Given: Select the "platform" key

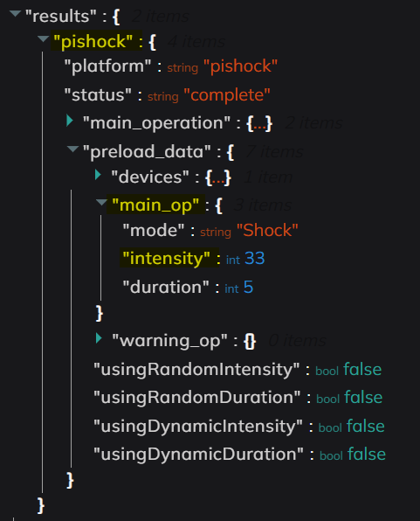Looking at the screenshot, I should pyautogui.click(x=107, y=66).
